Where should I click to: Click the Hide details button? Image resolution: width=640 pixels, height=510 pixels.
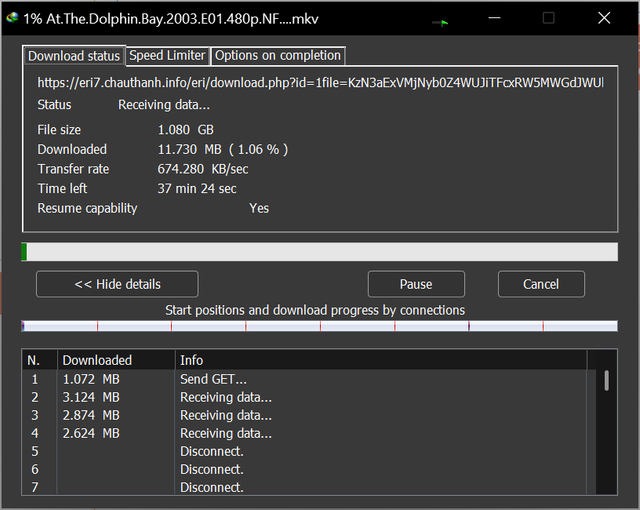point(117,284)
